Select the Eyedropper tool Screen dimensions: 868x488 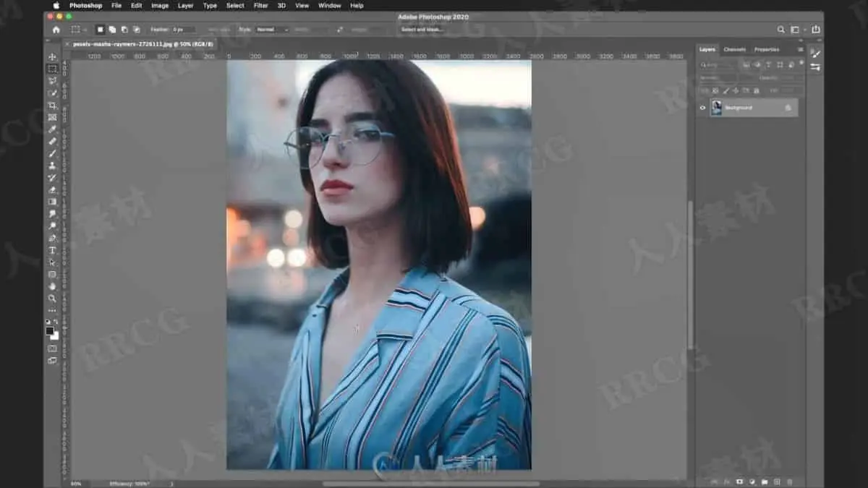point(52,129)
